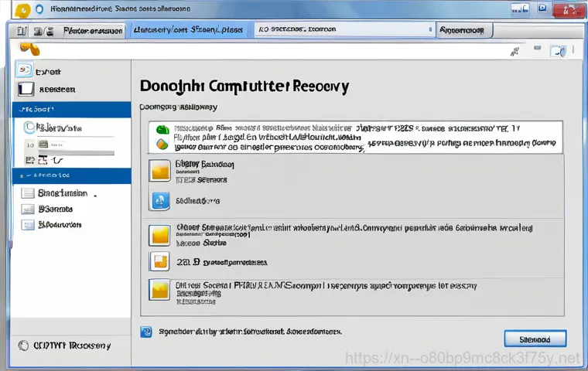Click the 'CDTVFt Rroaseny' link at sidebar bottom
Viewport: 588px width, 371px height.
[x=72, y=345]
